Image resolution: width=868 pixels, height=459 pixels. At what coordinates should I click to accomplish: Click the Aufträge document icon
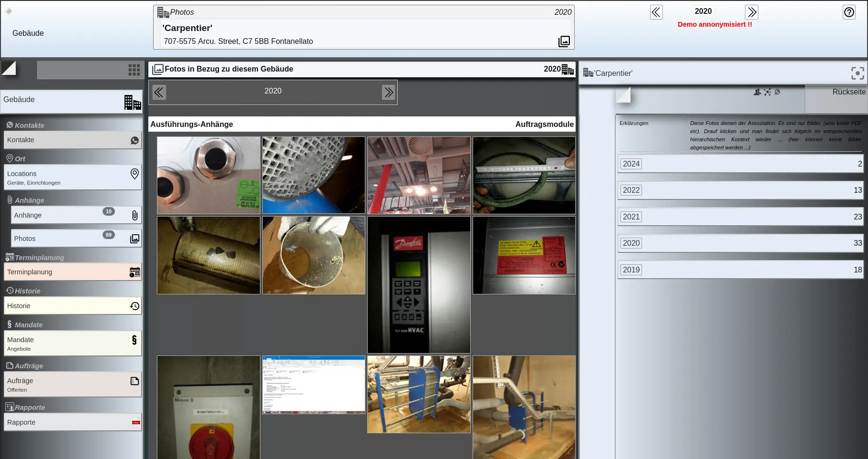pos(134,381)
